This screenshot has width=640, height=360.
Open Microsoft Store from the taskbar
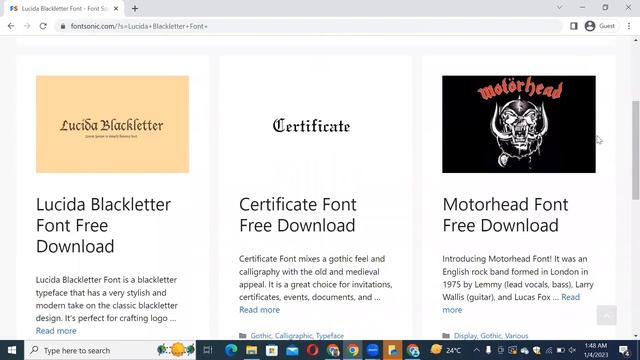click(271, 350)
